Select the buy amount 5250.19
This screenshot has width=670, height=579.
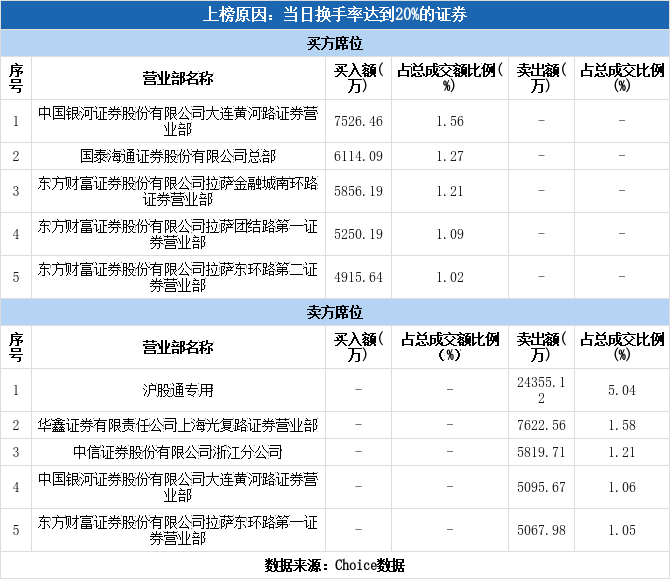click(358, 234)
